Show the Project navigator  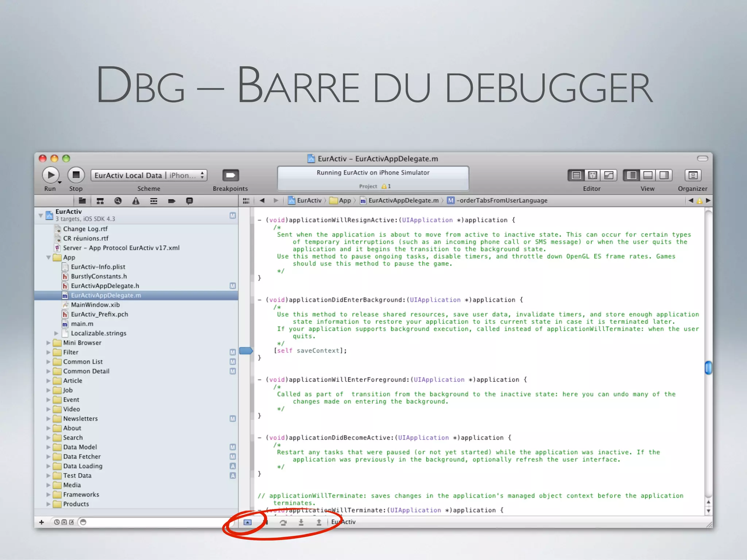[x=82, y=201]
